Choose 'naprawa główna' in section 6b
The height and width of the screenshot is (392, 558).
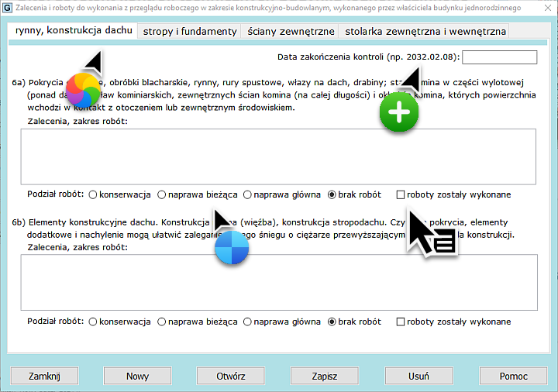pyautogui.click(x=248, y=322)
